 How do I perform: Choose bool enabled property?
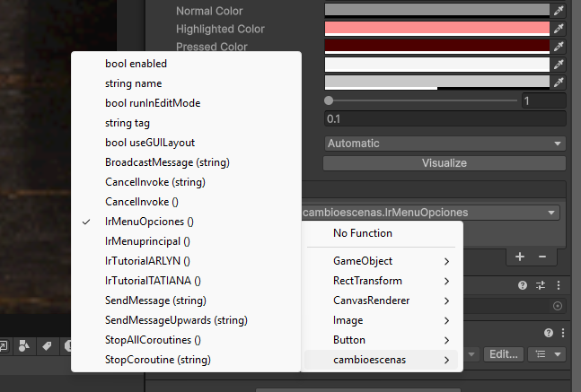136,64
